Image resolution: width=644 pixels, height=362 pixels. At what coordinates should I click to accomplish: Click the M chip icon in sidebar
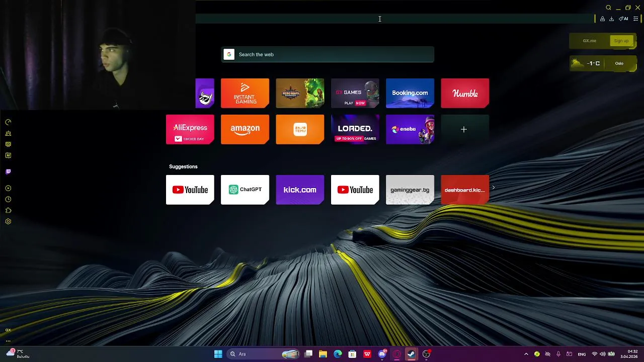point(8,155)
